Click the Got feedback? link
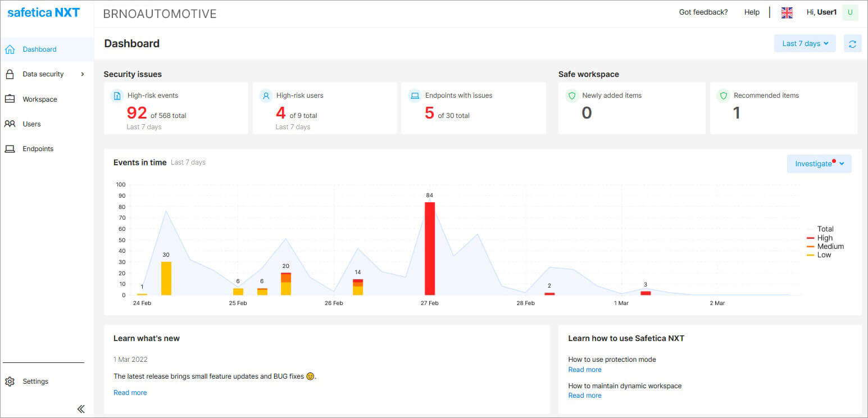Image resolution: width=868 pixels, height=418 pixels. pyautogui.click(x=703, y=12)
